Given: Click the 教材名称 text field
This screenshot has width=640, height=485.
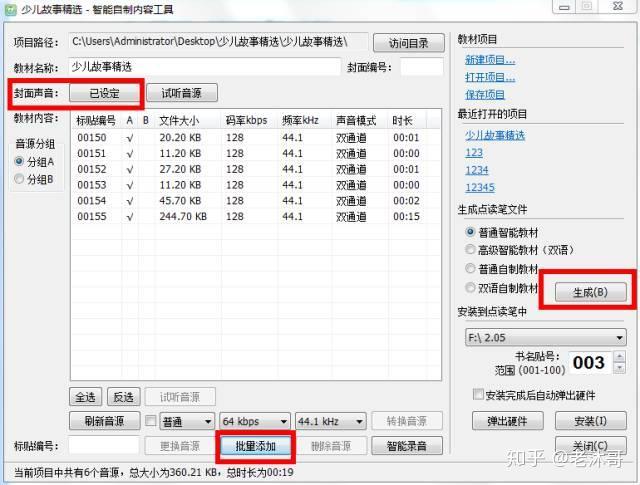Looking at the screenshot, I should [205, 67].
